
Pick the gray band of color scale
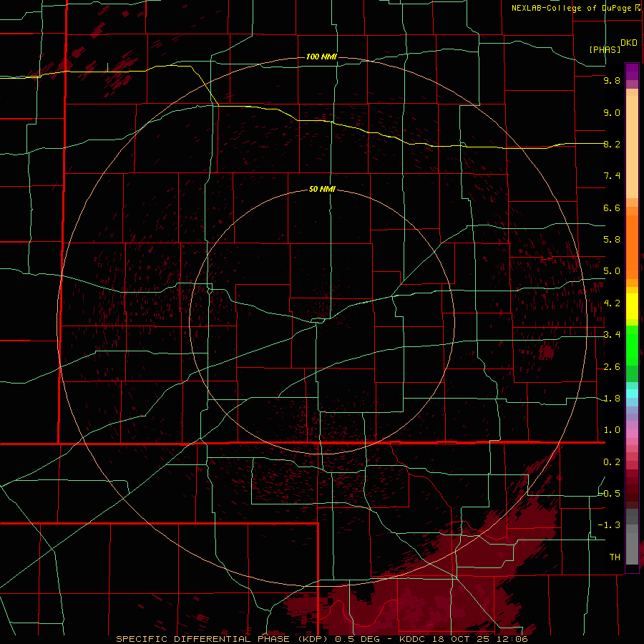point(632,537)
